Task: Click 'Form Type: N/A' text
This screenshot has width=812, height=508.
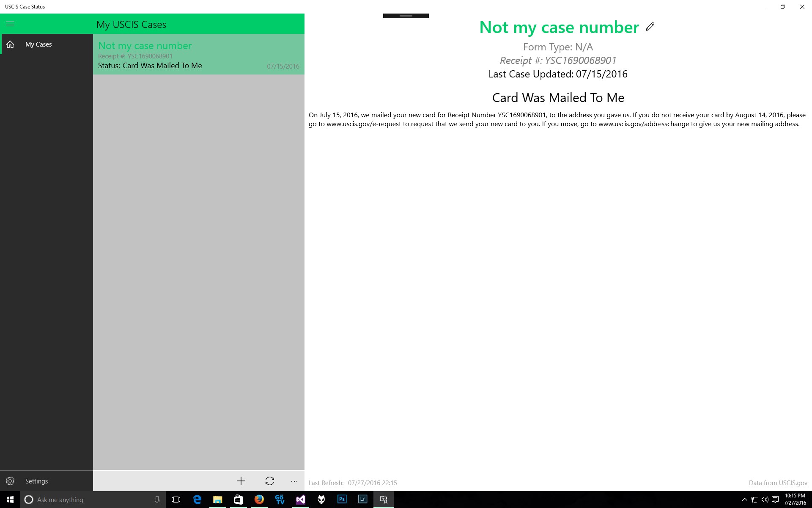Action: [558, 47]
